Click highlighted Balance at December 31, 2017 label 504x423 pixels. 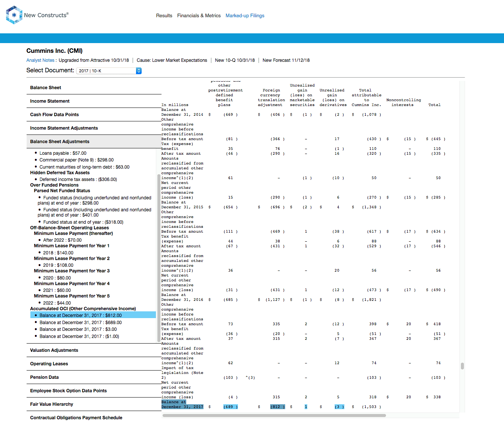coord(182,404)
